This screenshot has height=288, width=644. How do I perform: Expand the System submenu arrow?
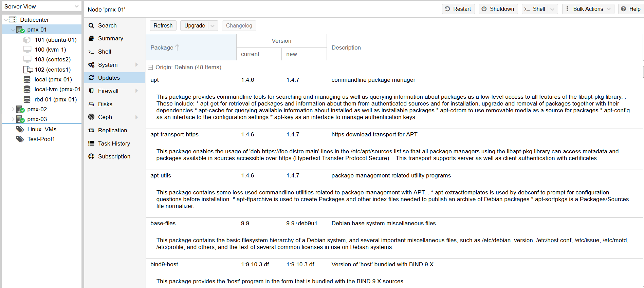coord(137,65)
